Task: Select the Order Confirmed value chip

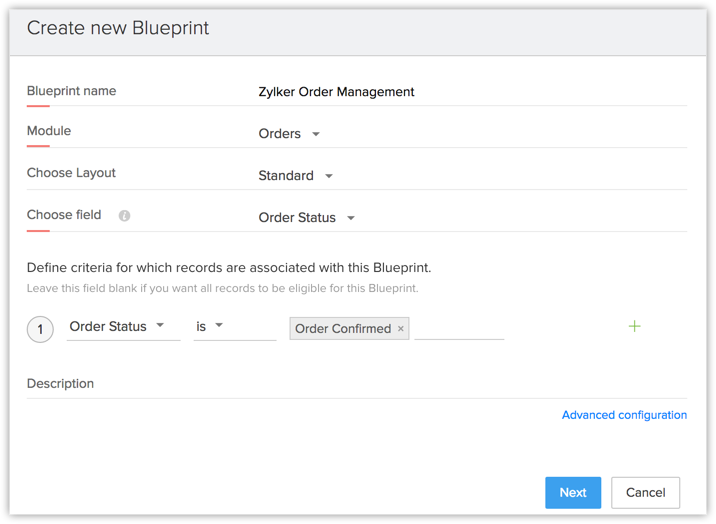Action: point(342,328)
